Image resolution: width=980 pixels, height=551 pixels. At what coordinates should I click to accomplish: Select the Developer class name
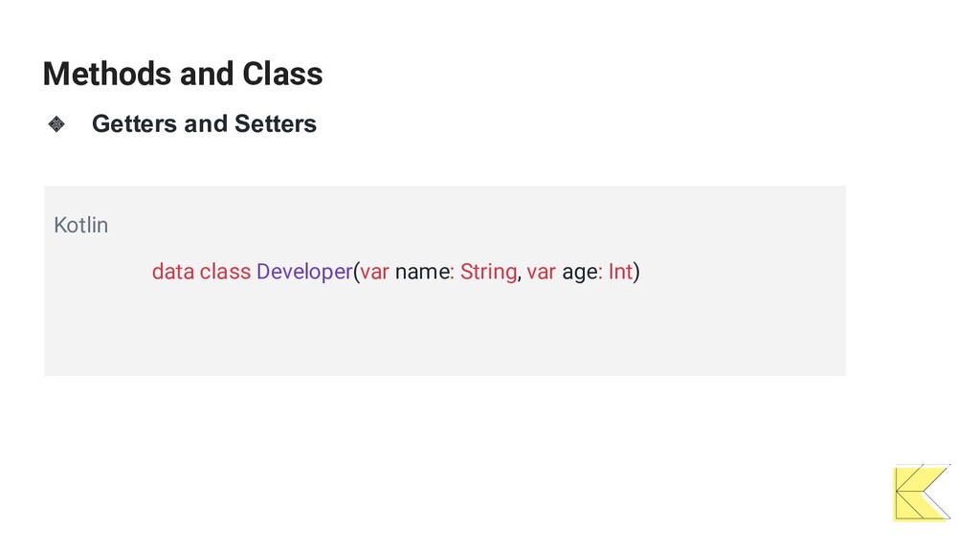click(304, 272)
